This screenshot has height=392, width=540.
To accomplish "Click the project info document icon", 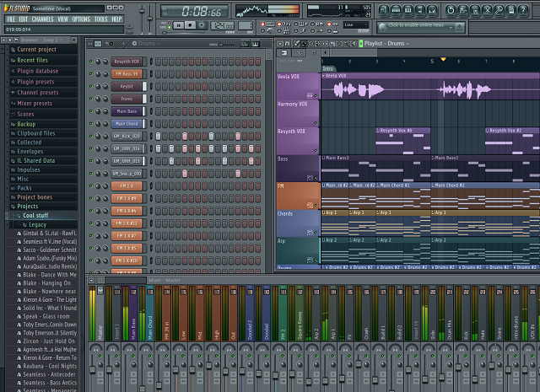I will point(511,10).
